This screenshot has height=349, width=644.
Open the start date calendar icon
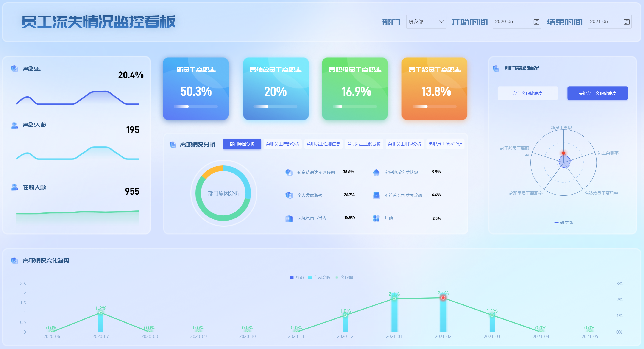point(536,22)
